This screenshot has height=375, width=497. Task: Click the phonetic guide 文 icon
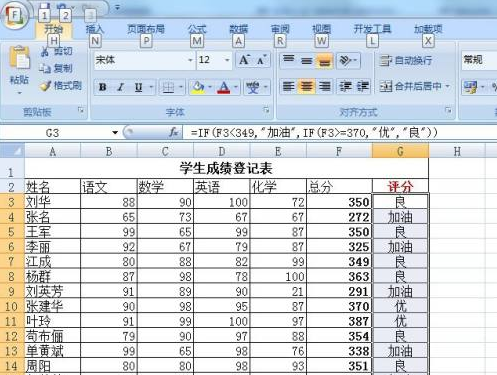(252, 88)
